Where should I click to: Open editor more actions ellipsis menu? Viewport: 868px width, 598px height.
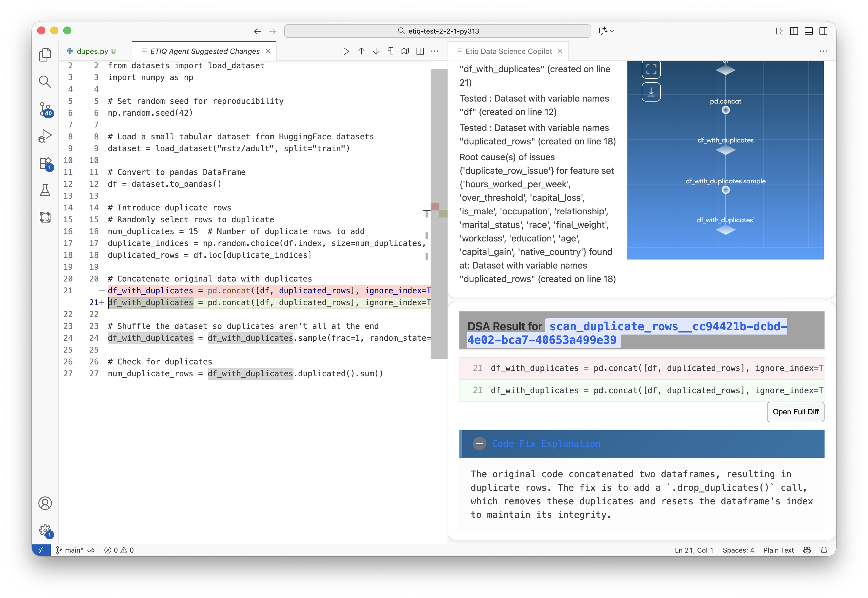click(435, 51)
